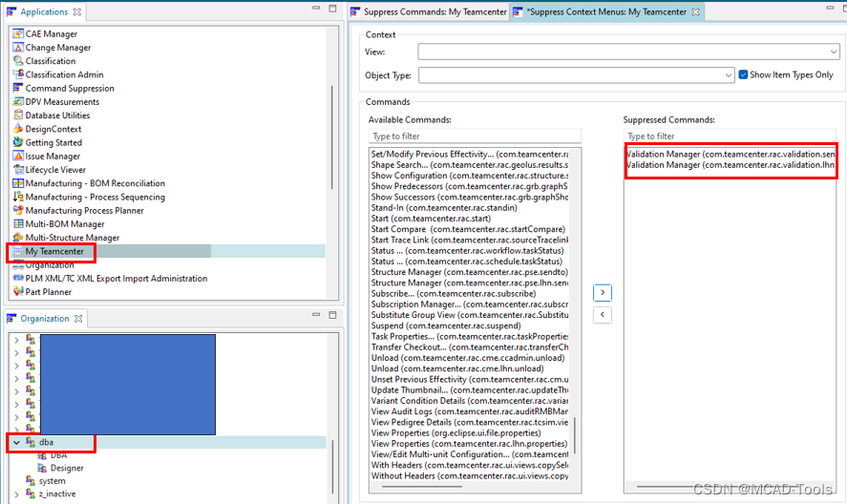847x504 pixels.
Task: Maximize the Organization panel
Action: coord(332,314)
